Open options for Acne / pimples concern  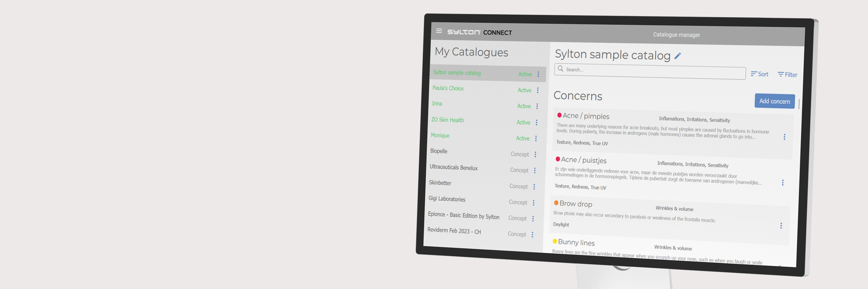click(x=784, y=137)
